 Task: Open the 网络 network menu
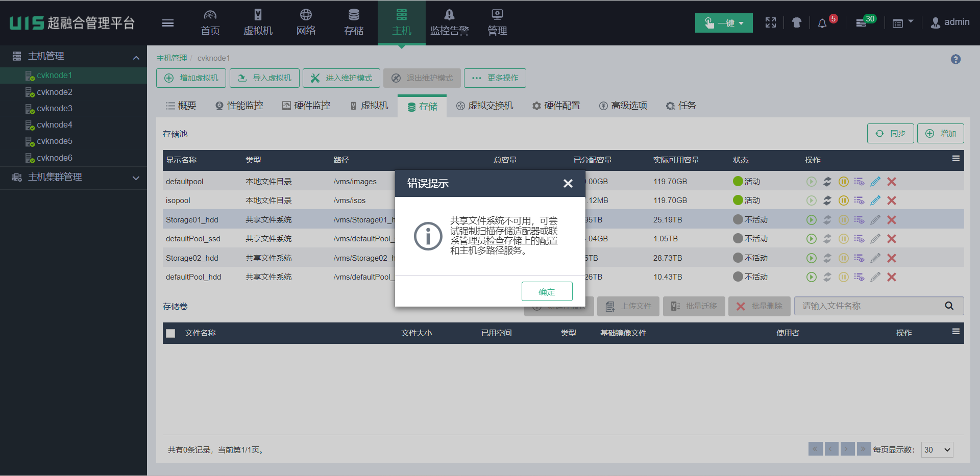pos(306,23)
